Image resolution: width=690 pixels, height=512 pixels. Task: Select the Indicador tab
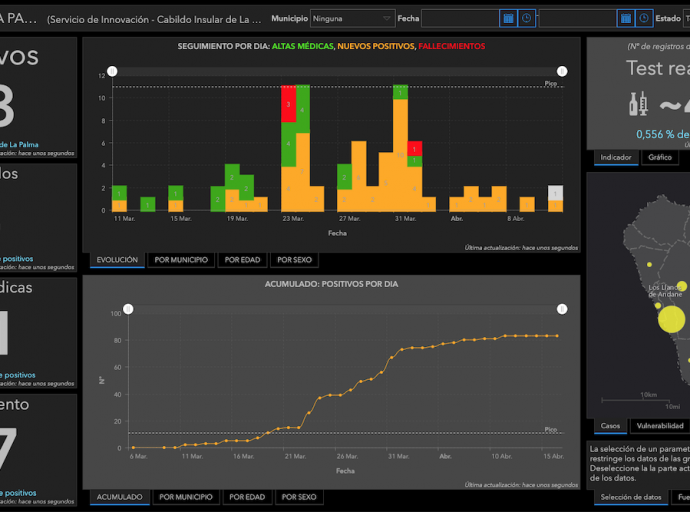616,157
